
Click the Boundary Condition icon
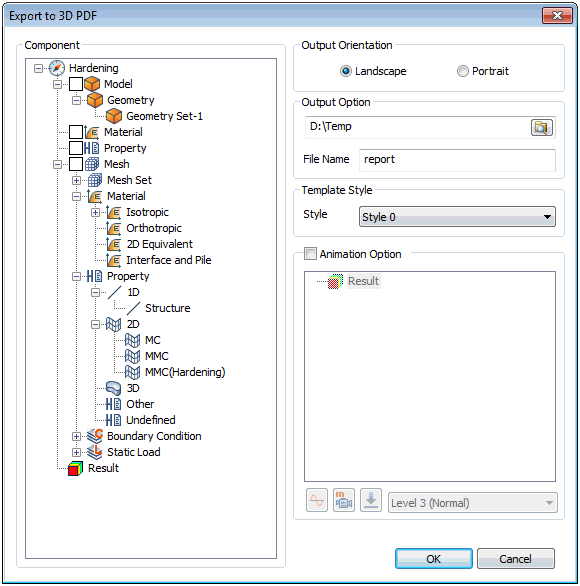click(95, 436)
